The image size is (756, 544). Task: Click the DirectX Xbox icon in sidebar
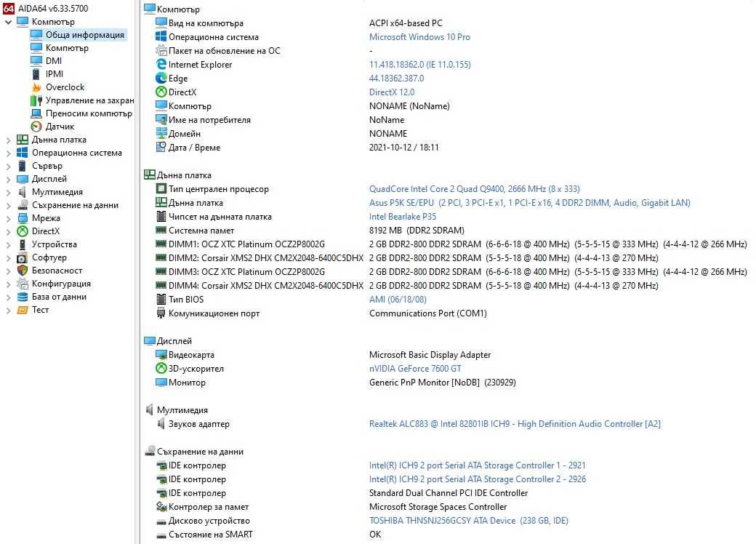click(23, 231)
